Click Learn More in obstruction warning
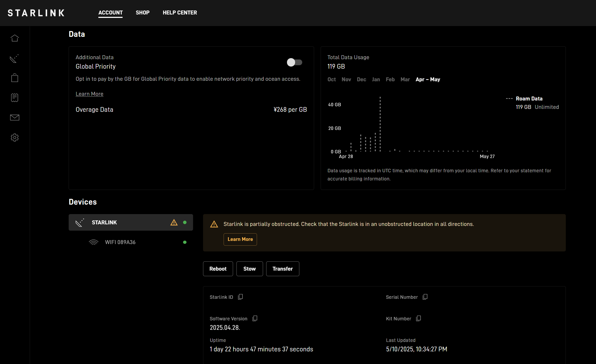Screen dimensions: 596x364 (x=240, y=239)
